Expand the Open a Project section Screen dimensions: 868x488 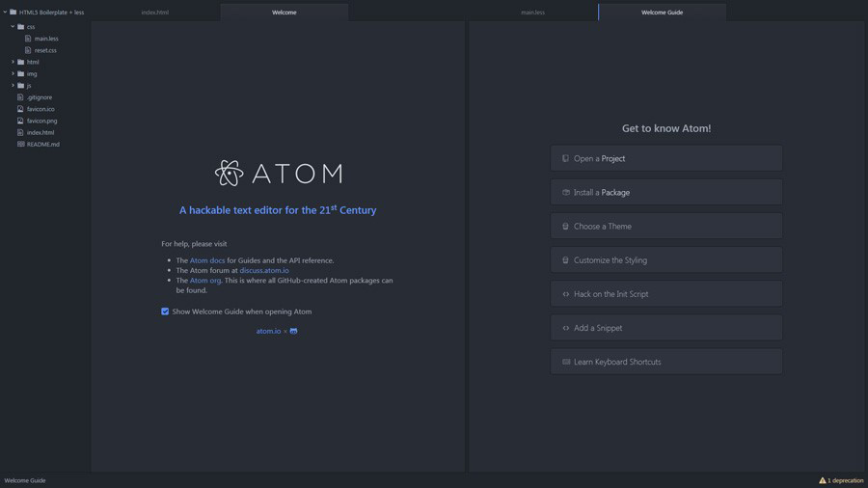[x=666, y=158]
